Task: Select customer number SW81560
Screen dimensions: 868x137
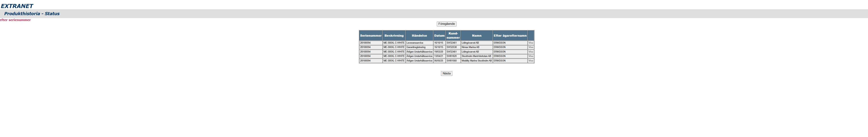Action: pyautogui.click(x=453, y=61)
